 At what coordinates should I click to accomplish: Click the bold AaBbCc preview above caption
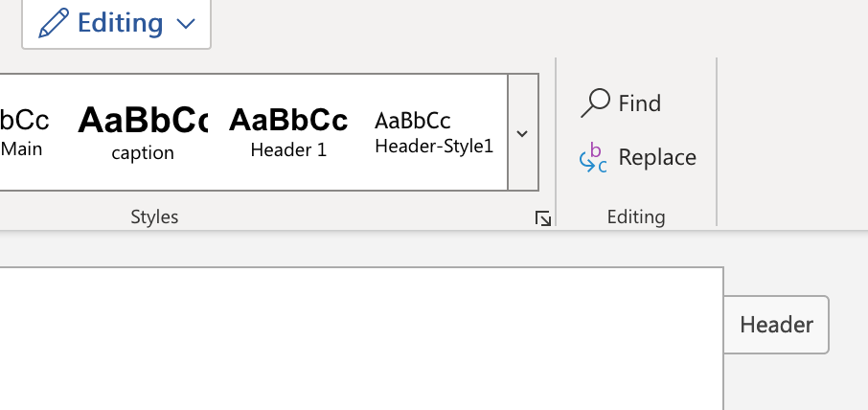click(142, 120)
